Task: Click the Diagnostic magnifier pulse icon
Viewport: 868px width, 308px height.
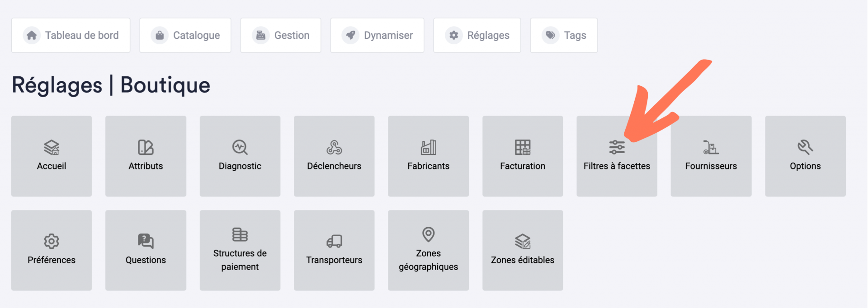Action: pyautogui.click(x=240, y=147)
